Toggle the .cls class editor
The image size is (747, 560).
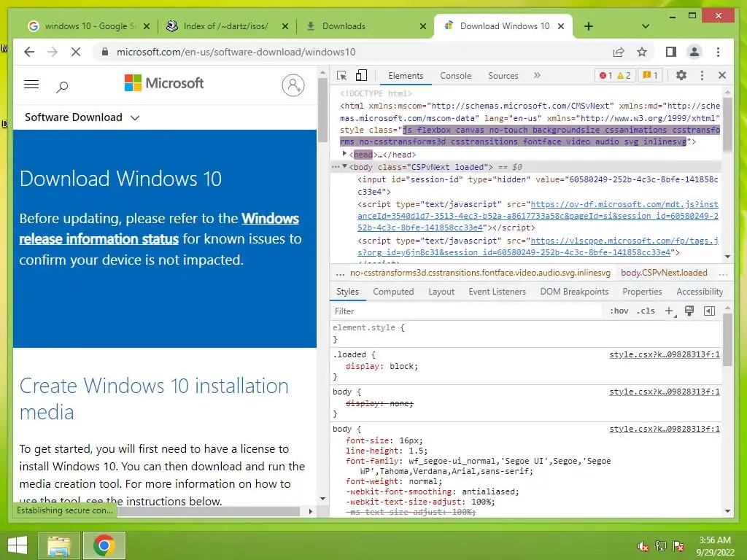(x=646, y=311)
